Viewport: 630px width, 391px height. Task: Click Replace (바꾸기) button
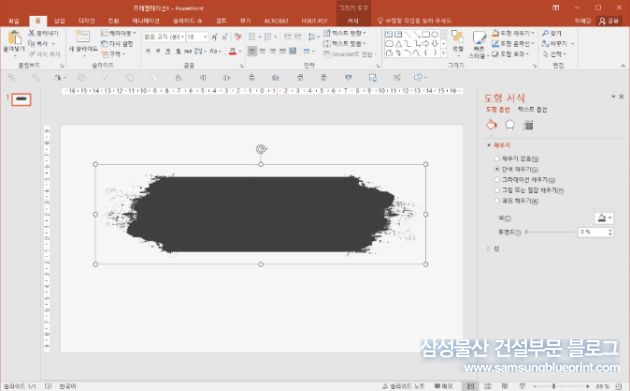pos(558,43)
